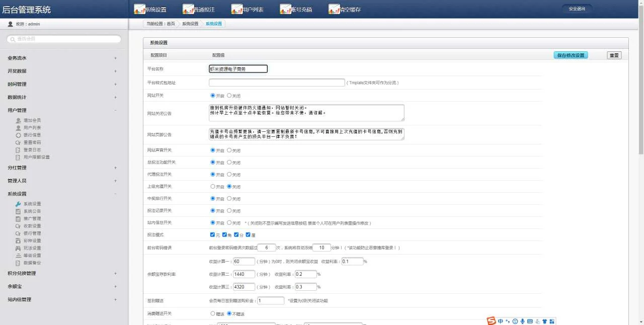The width and height of the screenshot is (644, 325).
Task: Open 普通投注 via its top toolbar icon
Action: tap(188, 9)
